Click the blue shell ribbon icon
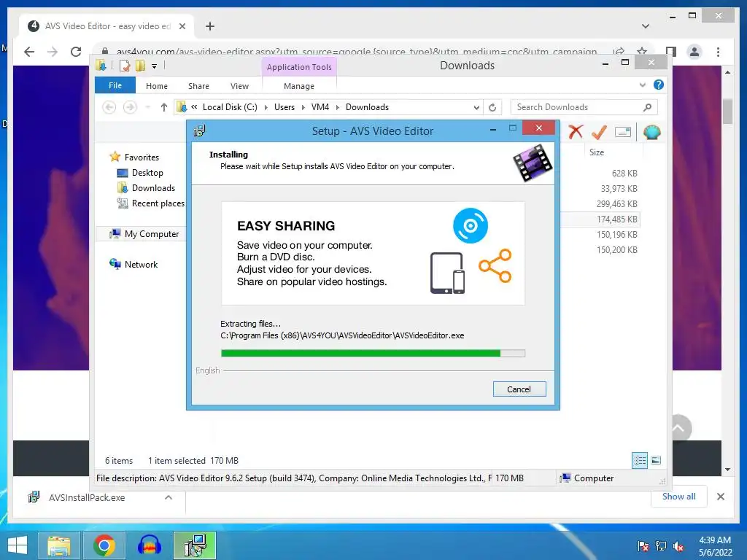Screen dimensions: 747x560 651,132
